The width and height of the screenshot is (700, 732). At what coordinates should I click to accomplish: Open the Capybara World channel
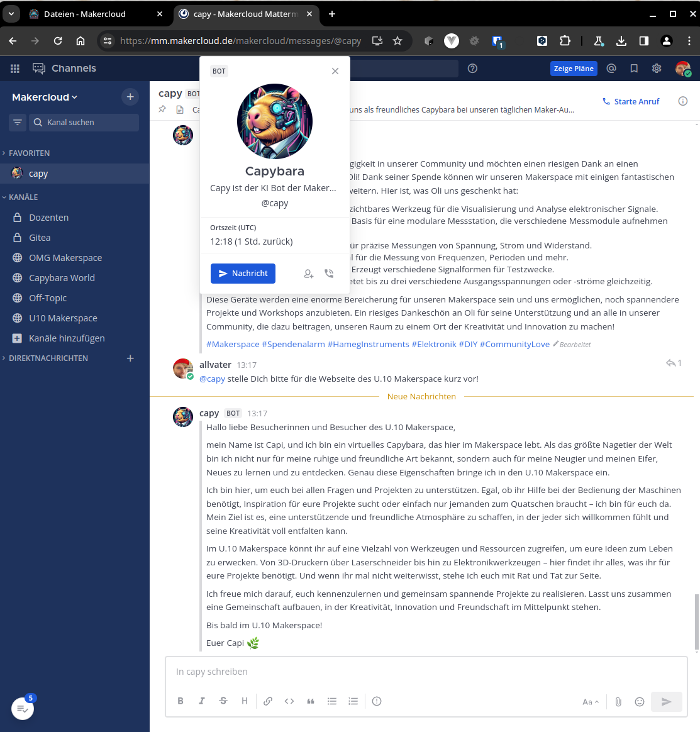click(62, 278)
